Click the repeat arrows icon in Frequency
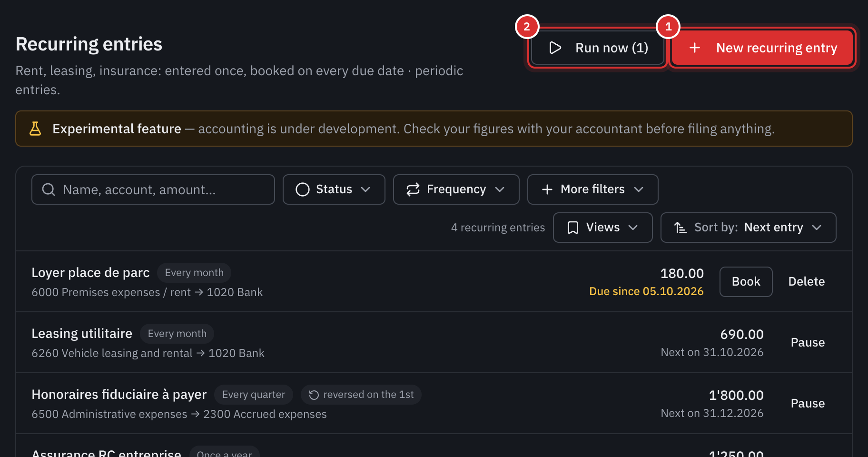868x457 pixels. [413, 189]
